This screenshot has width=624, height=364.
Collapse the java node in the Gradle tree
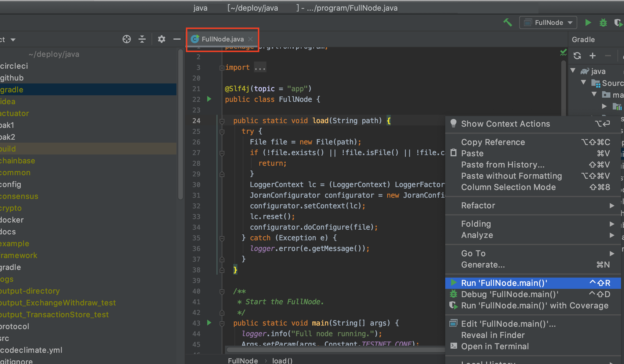tap(573, 71)
